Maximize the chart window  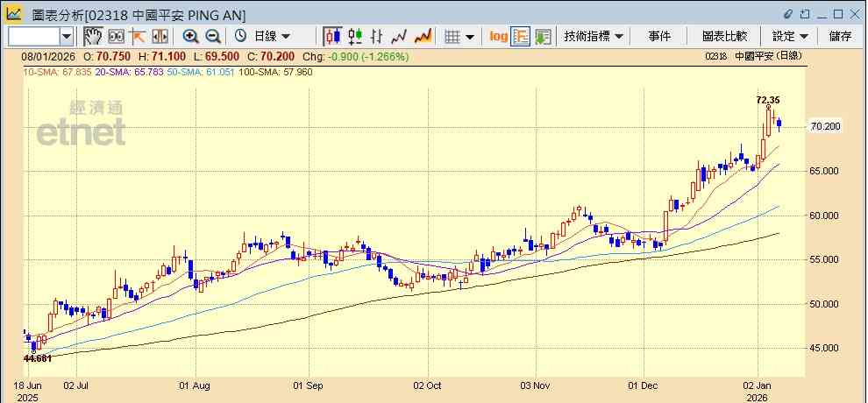838,13
